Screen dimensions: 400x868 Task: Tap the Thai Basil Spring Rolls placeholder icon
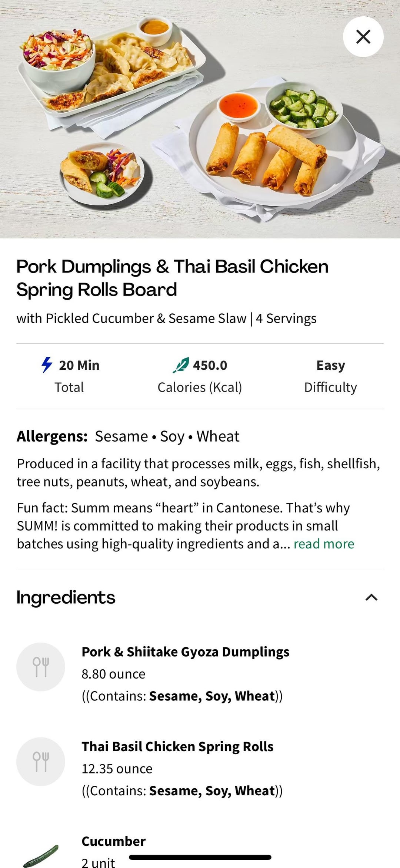tap(41, 762)
